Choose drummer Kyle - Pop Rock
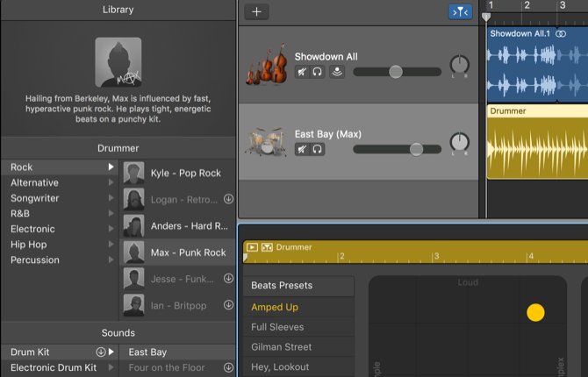Viewport: 588px width, 377px height. (177, 173)
